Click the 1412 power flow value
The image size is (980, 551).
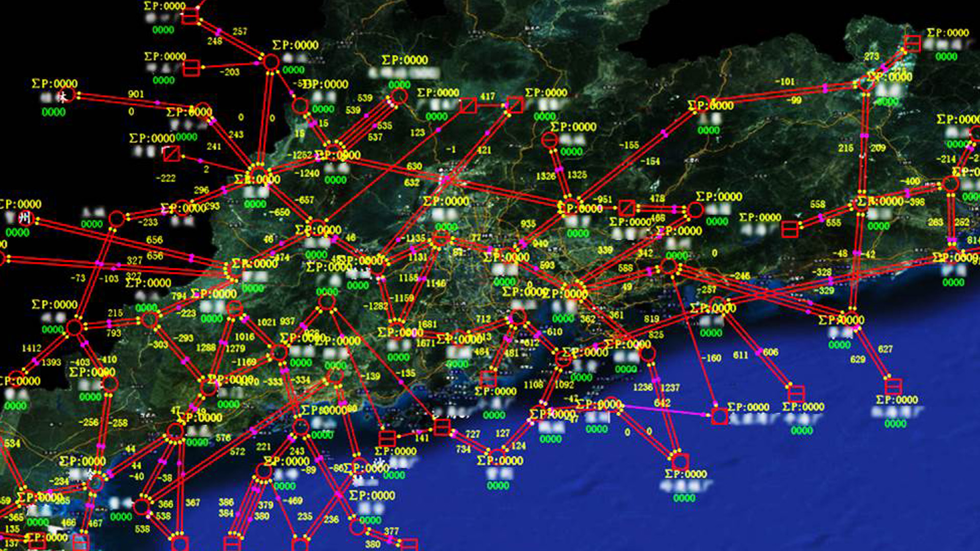31,348
